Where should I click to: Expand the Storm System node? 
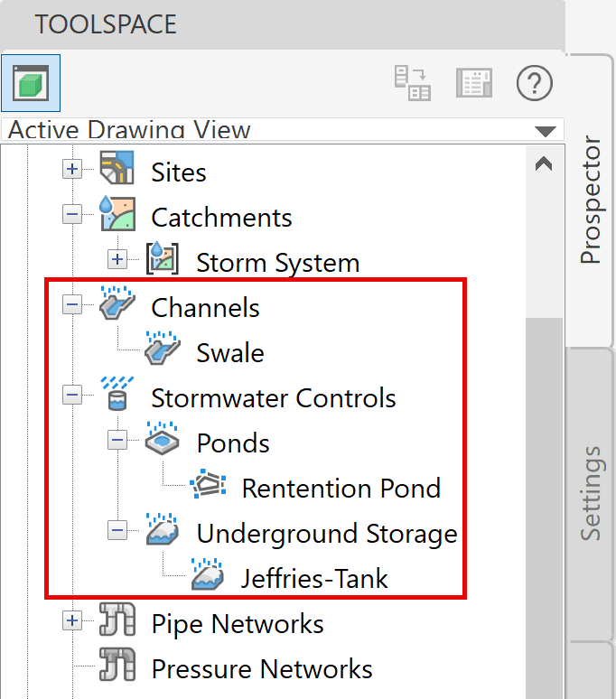tap(117, 259)
